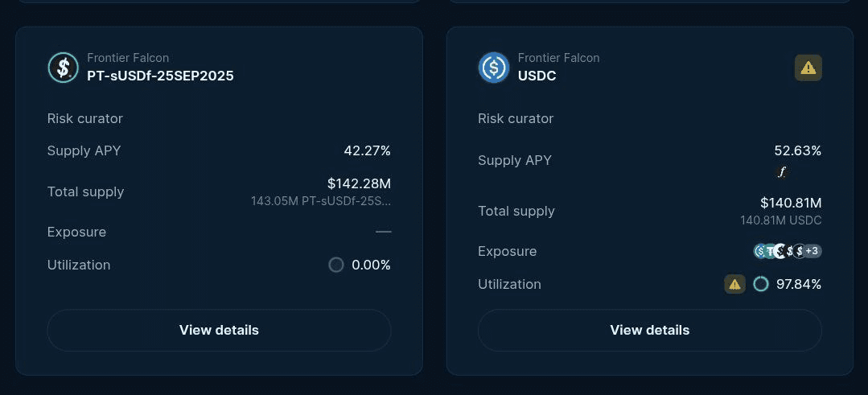Screen dimensions: 868x395
Task: Click the first USDC icon in Exposure row
Action: [x=759, y=251]
